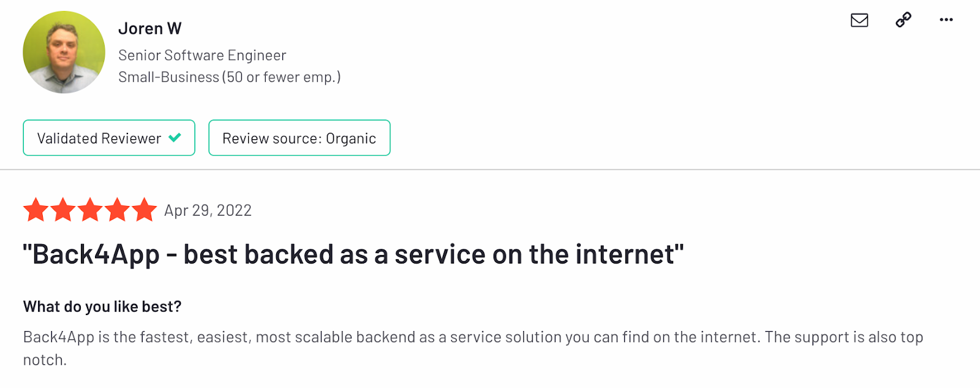
Task: Toggle the Review source: Organic badge
Action: click(x=299, y=137)
